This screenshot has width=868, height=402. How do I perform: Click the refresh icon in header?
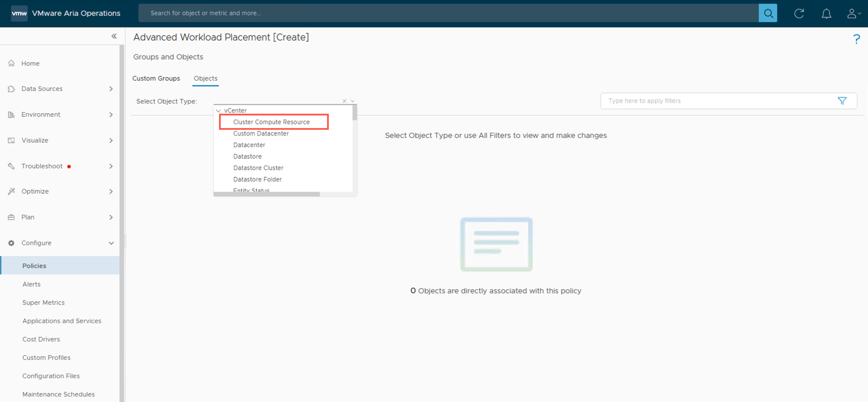tap(799, 13)
